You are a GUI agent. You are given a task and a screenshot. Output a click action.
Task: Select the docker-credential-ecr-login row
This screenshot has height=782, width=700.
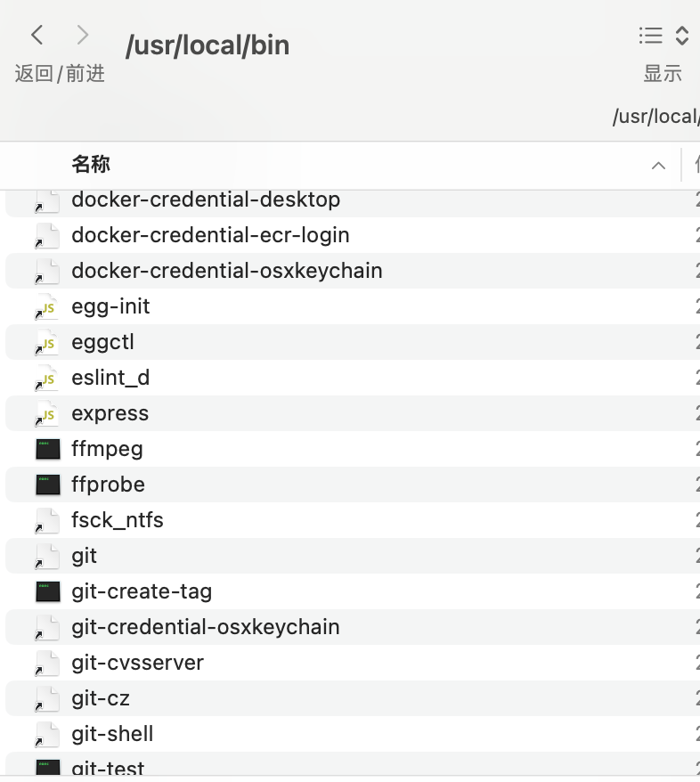point(210,235)
